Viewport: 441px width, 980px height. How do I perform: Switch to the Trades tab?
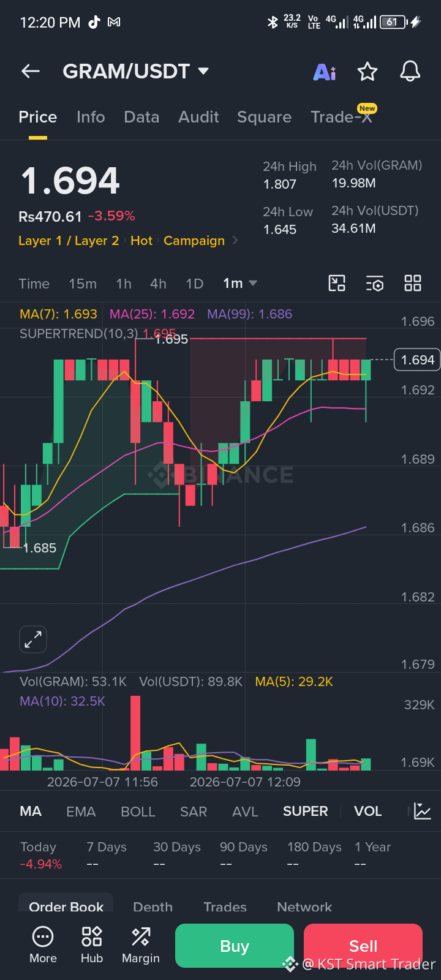(225, 906)
